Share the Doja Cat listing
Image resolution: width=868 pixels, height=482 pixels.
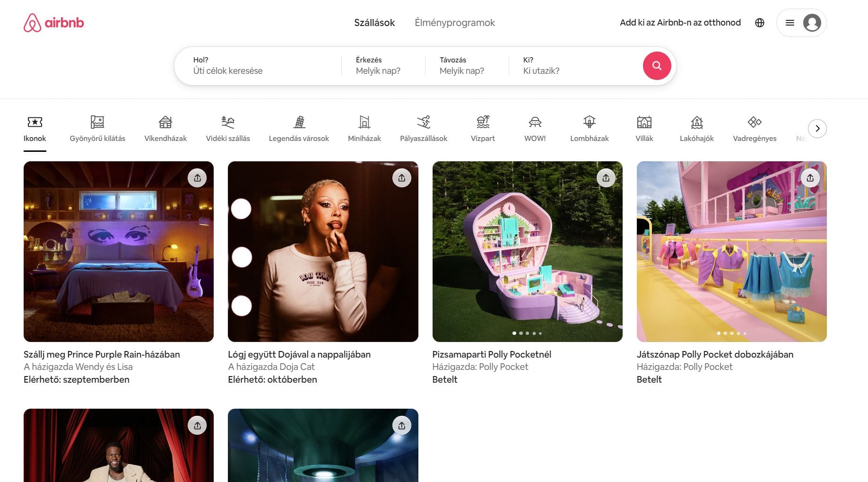click(401, 178)
